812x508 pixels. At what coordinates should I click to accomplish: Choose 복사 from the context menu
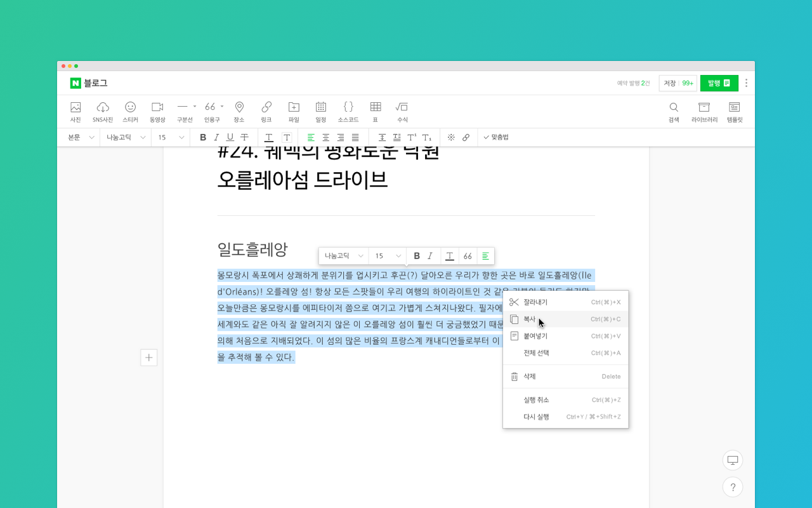click(x=566, y=319)
